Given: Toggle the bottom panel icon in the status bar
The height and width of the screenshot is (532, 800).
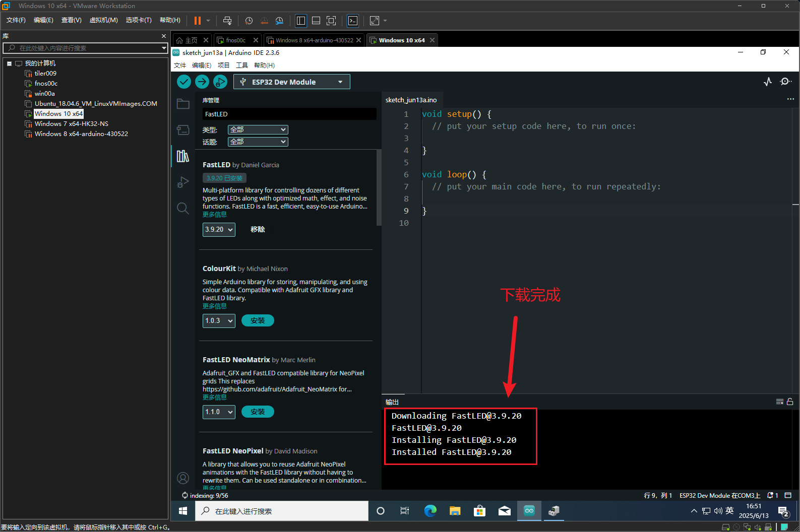Looking at the screenshot, I should point(788,495).
